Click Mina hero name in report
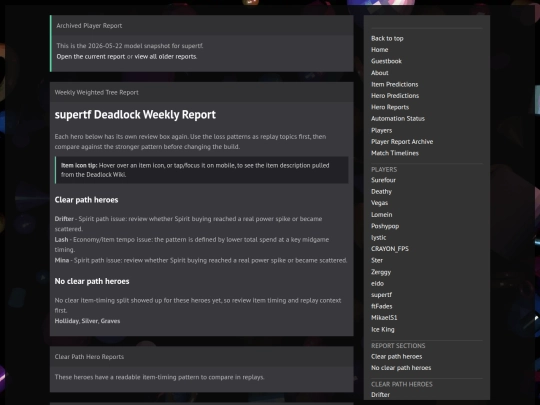Screen dimensions: 540x405 [62, 260]
